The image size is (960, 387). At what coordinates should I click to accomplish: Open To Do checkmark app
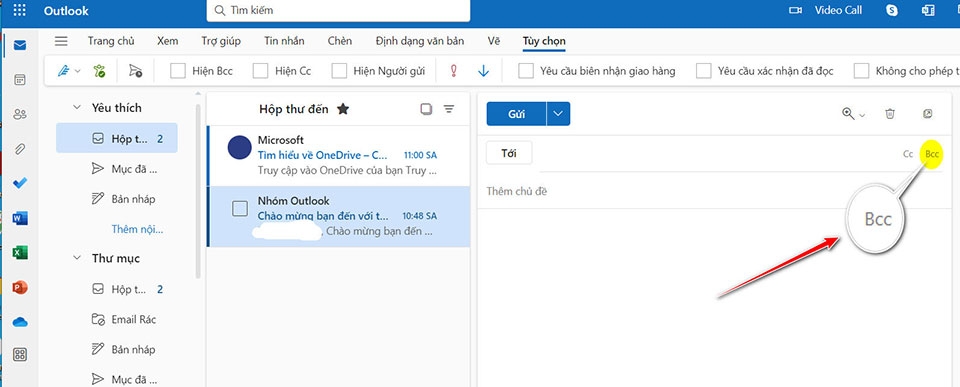point(20,183)
